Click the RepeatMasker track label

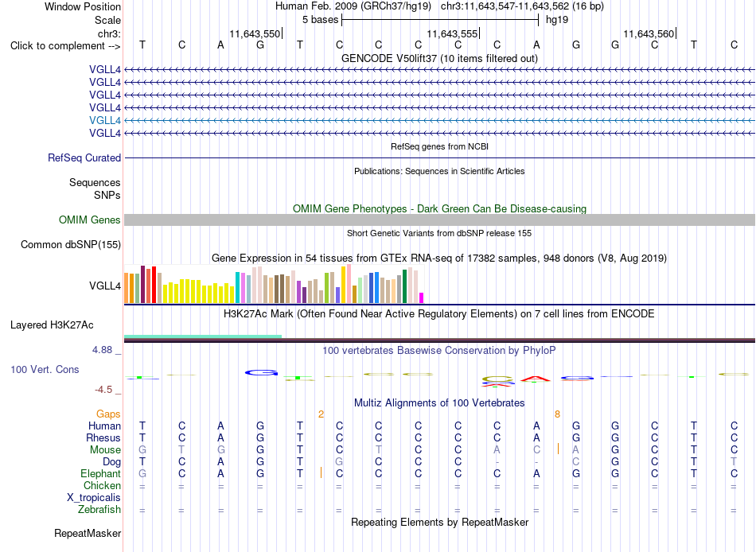click(x=88, y=533)
